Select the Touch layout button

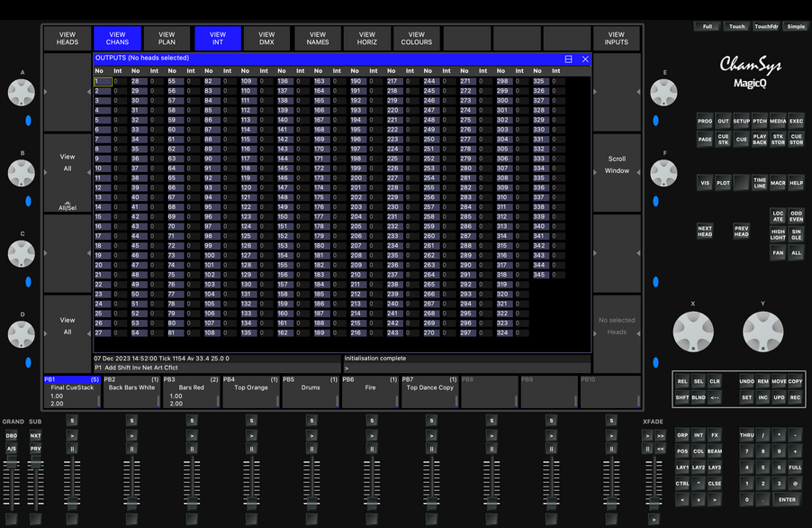pos(736,26)
